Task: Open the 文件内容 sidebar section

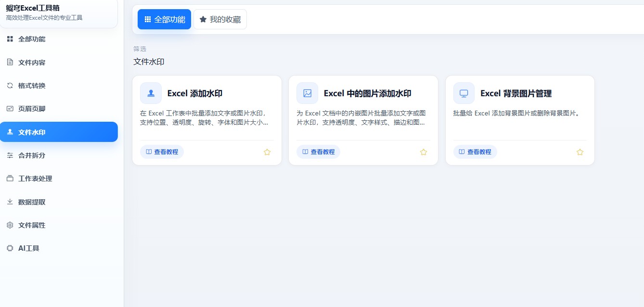Action: 59,62
